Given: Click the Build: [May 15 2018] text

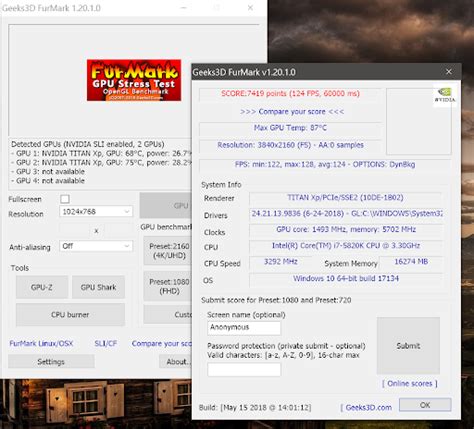Looking at the screenshot, I should [x=255, y=407].
